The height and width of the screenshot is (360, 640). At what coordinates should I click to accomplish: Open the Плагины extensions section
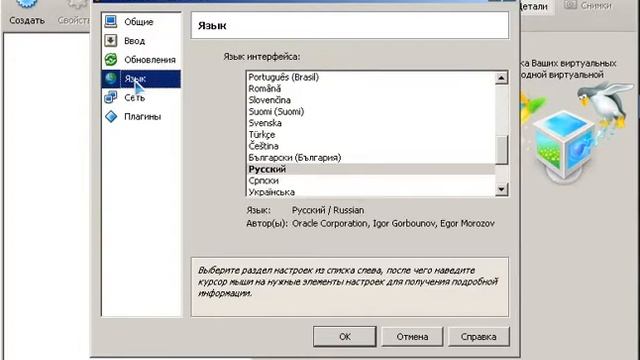(x=141, y=116)
